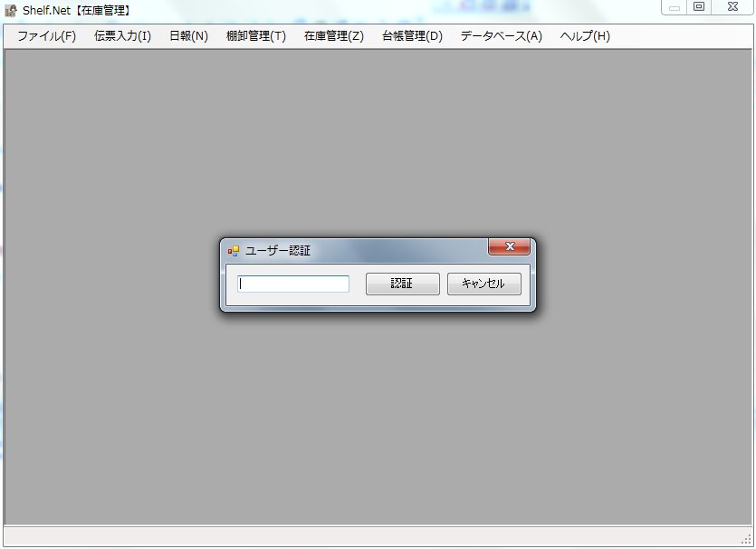Click the resize grip in status bar corner
Image resolution: width=756 pixels, height=549 pixels.
pos(746,539)
